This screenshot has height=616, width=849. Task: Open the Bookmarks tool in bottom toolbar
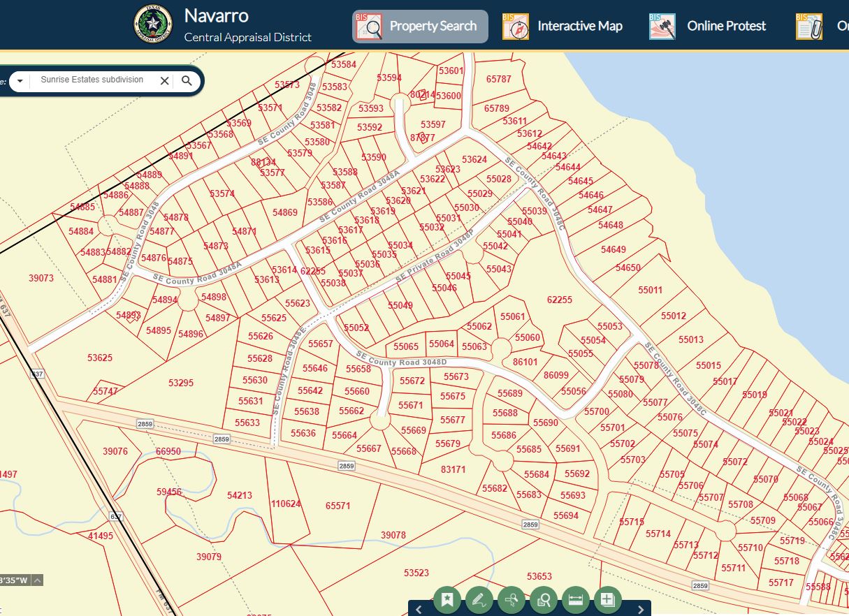click(x=447, y=599)
